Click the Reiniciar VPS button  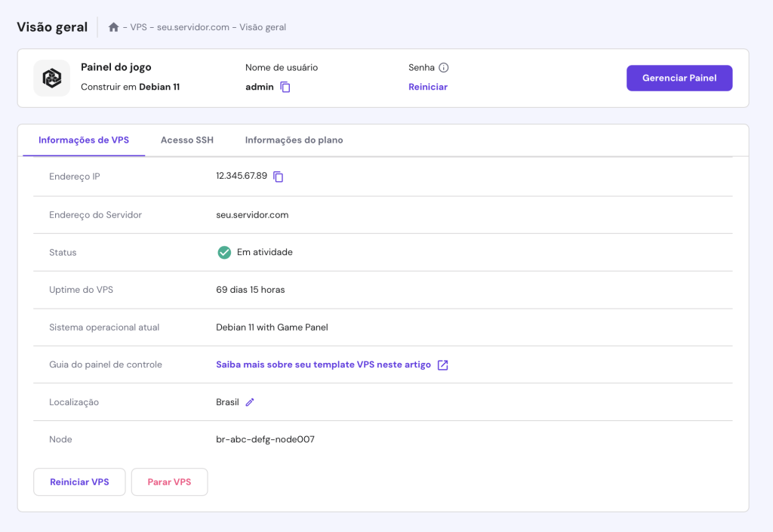pyautogui.click(x=79, y=482)
